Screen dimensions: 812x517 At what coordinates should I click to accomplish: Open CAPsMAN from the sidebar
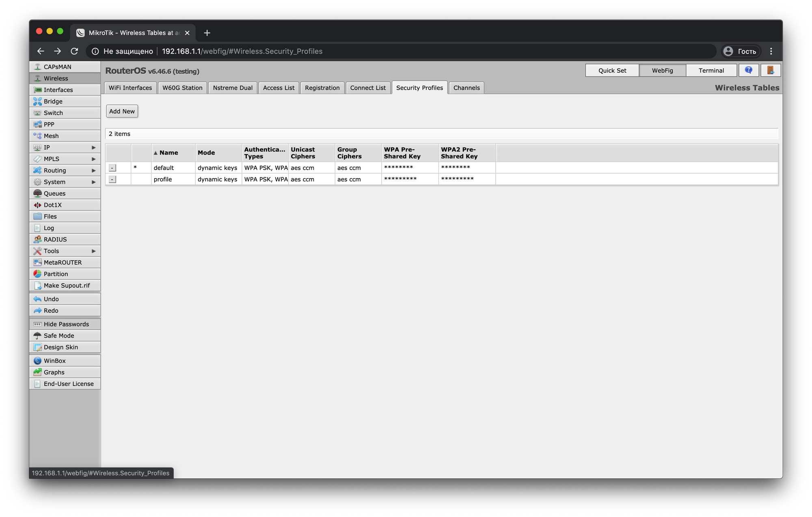[65, 67]
